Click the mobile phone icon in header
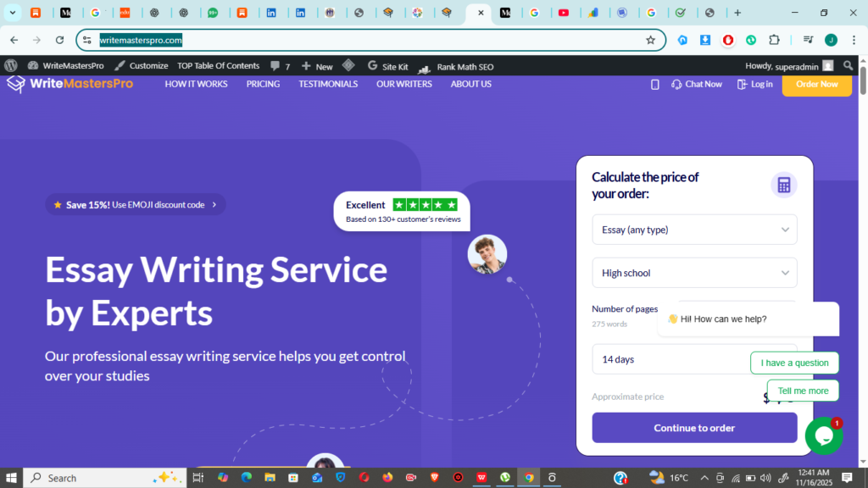 click(654, 84)
